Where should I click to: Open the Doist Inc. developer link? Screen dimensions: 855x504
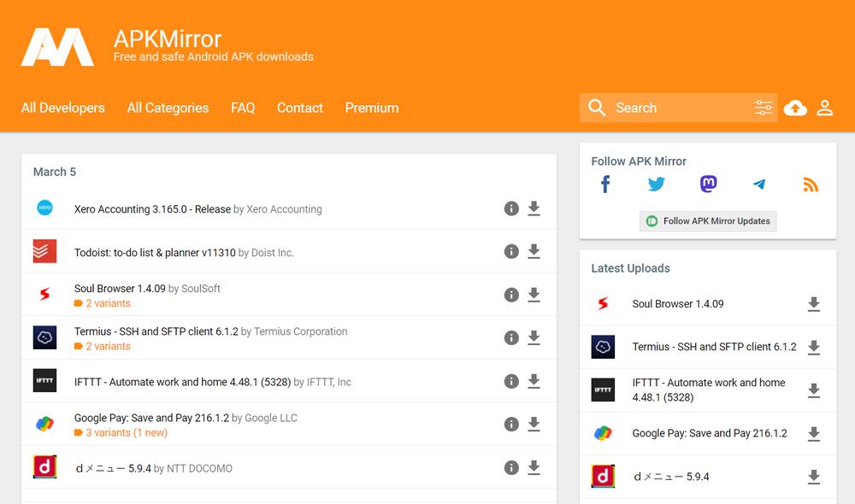click(x=274, y=252)
